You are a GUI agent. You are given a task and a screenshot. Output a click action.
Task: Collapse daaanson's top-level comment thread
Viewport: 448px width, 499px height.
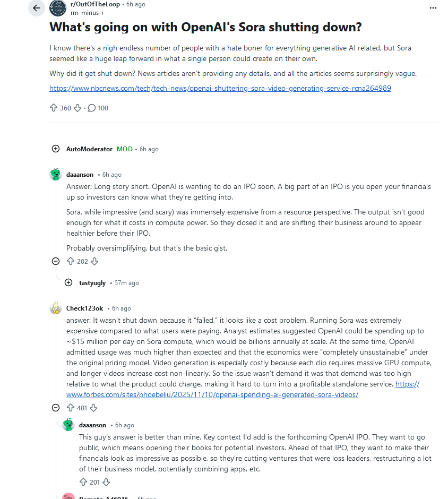pos(56,261)
